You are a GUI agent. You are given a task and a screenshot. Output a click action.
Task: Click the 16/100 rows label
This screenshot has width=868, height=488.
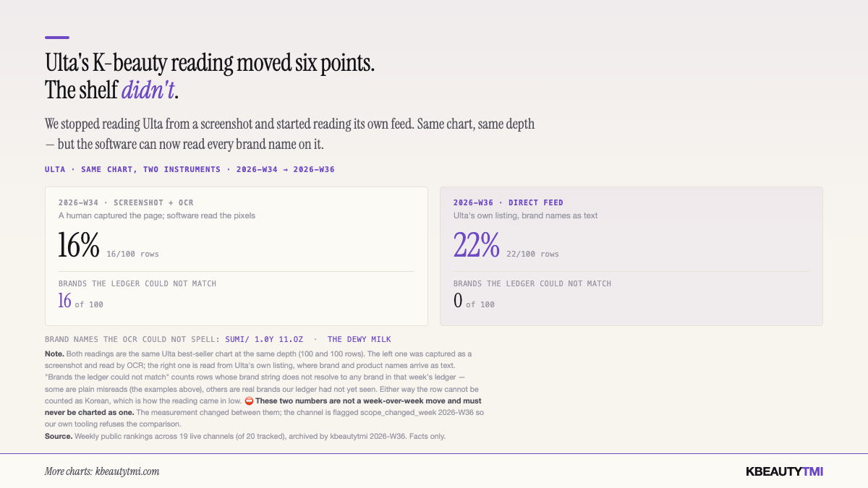pos(132,254)
